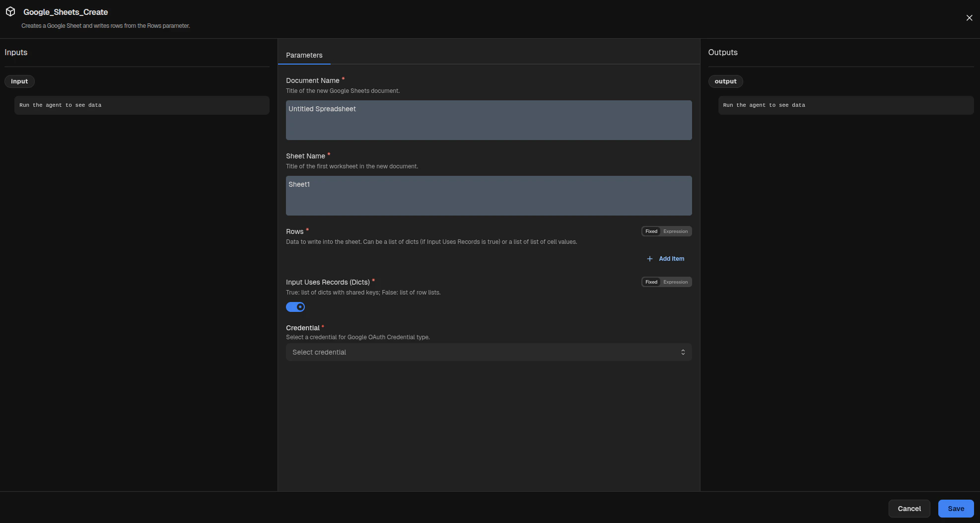Set Input Uses Records mode to Fixed
The image size is (980, 523).
[651, 282]
